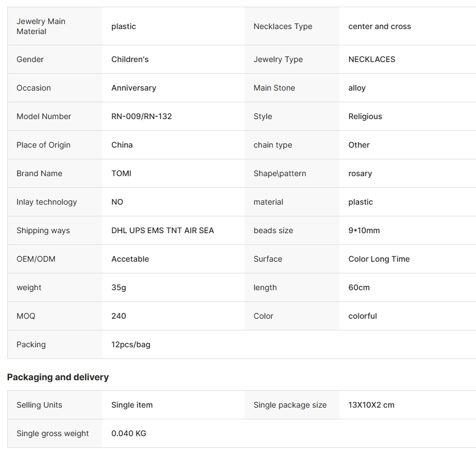Click the 'China' place of origin value
This screenshot has width=476, height=449.
[122, 145]
